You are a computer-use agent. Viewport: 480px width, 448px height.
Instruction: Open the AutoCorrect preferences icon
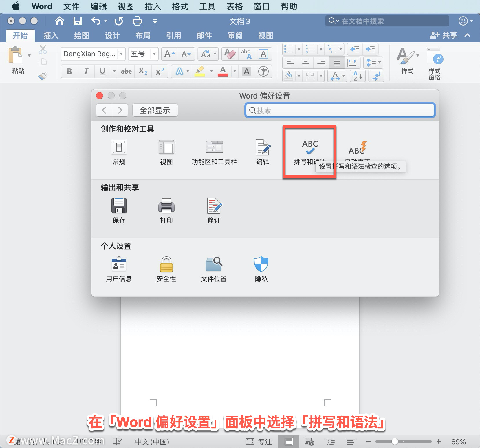click(x=358, y=148)
